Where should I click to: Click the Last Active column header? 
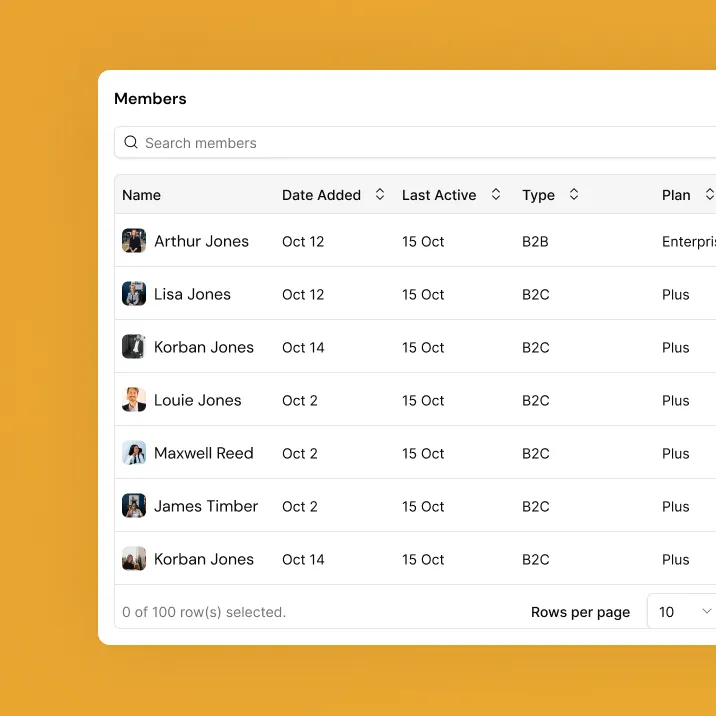[x=439, y=195]
